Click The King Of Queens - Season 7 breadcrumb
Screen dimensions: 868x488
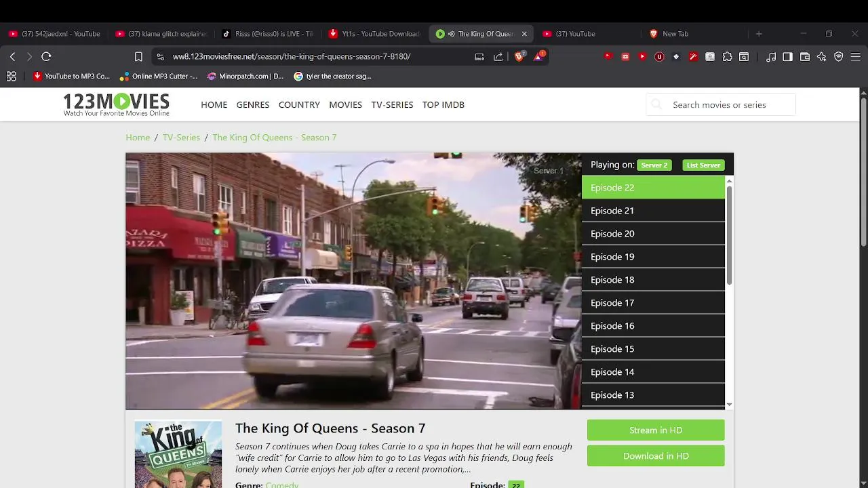click(275, 137)
